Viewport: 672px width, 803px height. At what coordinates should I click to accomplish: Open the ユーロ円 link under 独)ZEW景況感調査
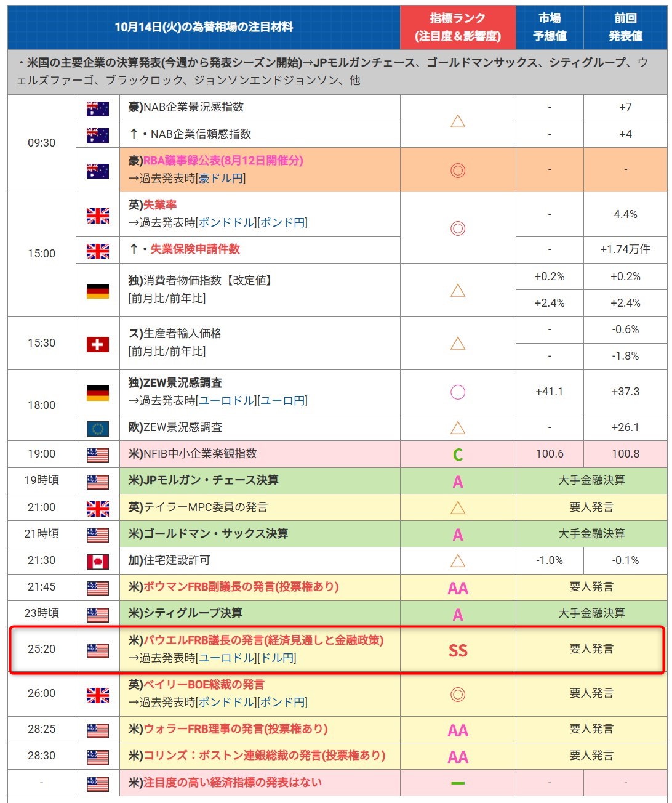click(x=282, y=401)
